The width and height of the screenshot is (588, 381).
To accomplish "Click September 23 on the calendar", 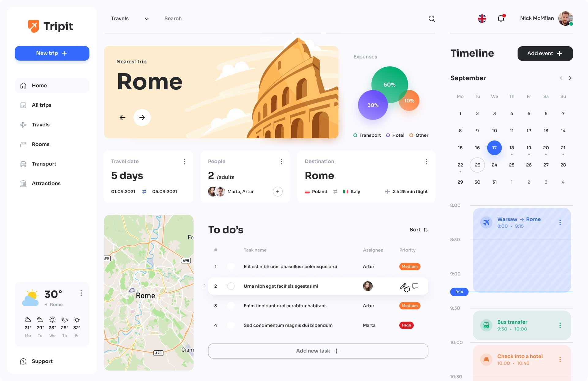I will point(477,165).
